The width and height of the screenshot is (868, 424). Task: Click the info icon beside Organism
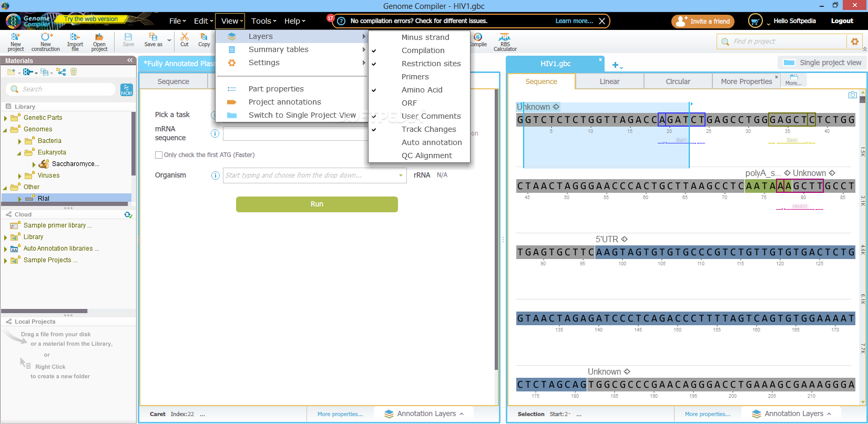[x=215, y=175]
